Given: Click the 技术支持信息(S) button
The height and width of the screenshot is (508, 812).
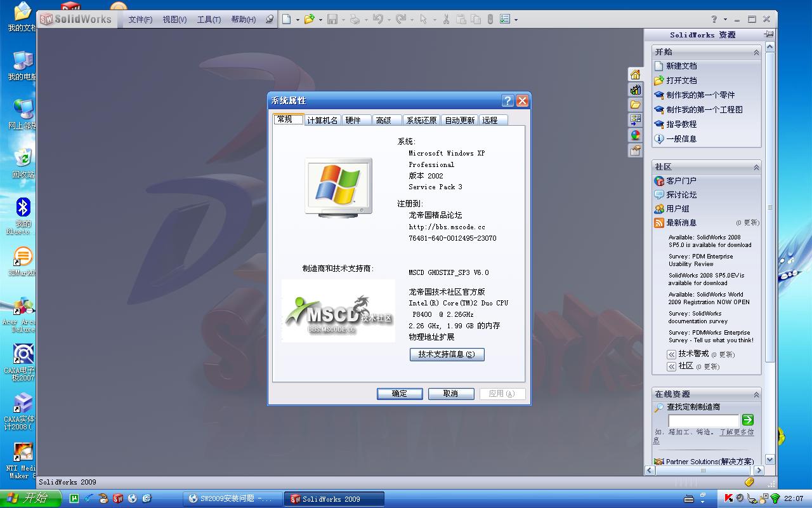Looking at the screenshot, I should click(x=447, y=354).
